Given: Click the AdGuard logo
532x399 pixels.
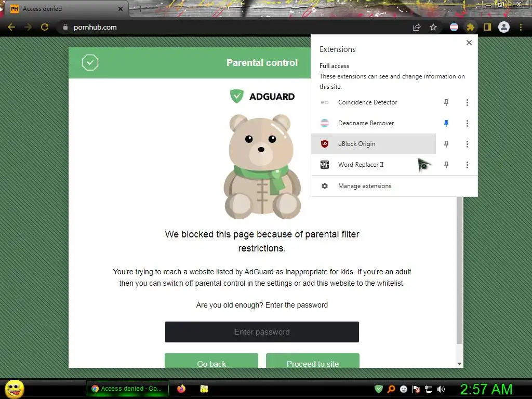Looking at the screenshot, I should click(262, 96).
